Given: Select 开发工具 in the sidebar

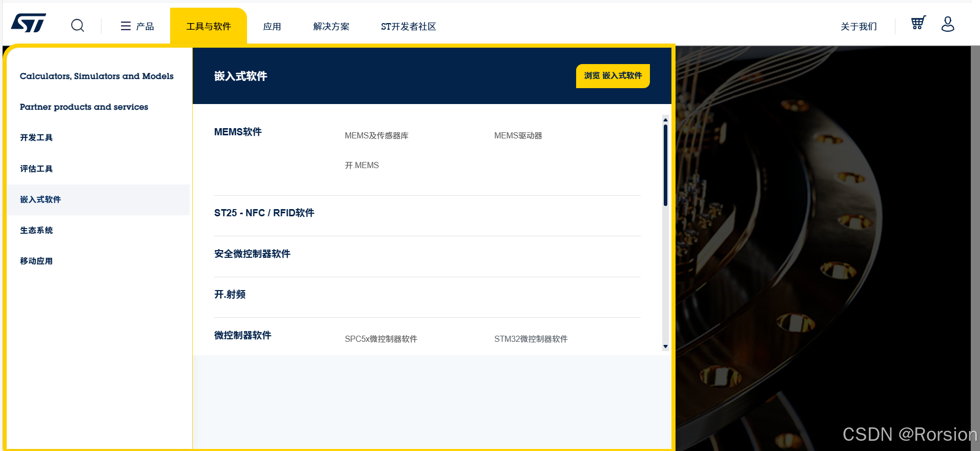Looking at the screenshot, I should [36, 137].
